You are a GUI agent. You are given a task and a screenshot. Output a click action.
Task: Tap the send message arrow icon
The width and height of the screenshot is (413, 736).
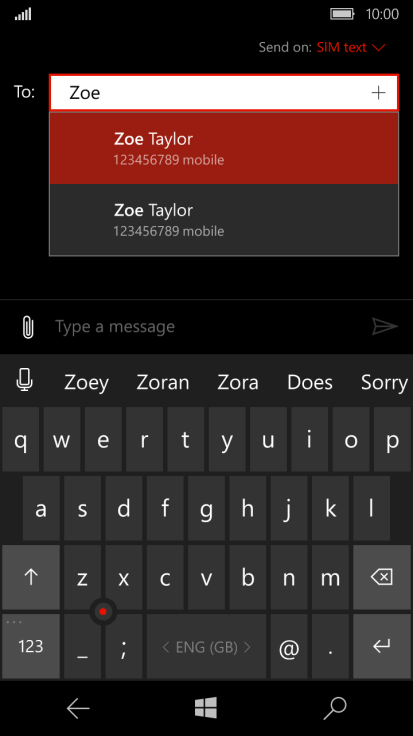pos(385,326)
